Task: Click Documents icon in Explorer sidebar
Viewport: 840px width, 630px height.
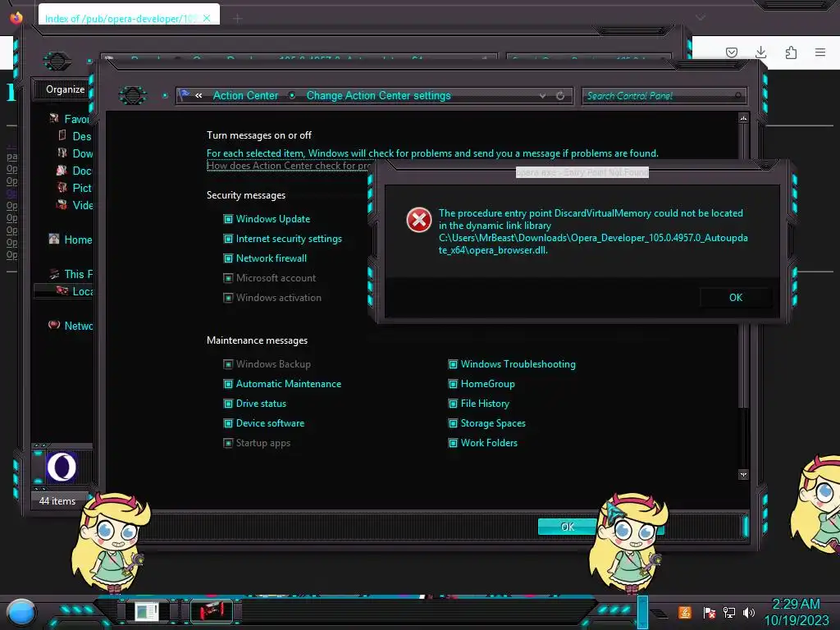Action: (62, 171)
